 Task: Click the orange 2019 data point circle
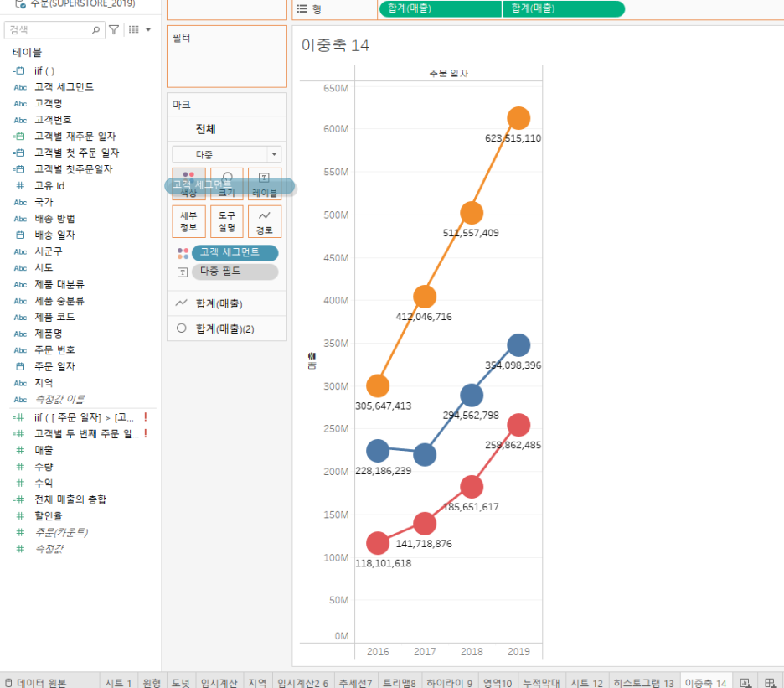[518, 119]
